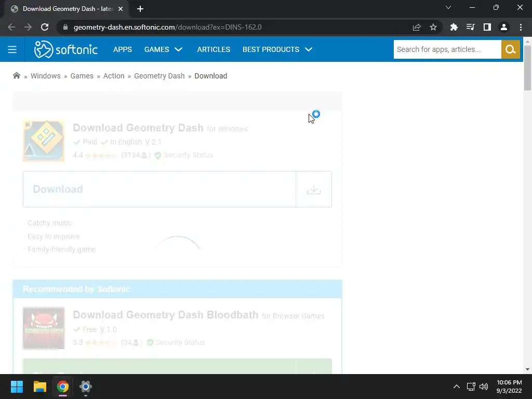Open media control icon in toolbar

point(470,27)
